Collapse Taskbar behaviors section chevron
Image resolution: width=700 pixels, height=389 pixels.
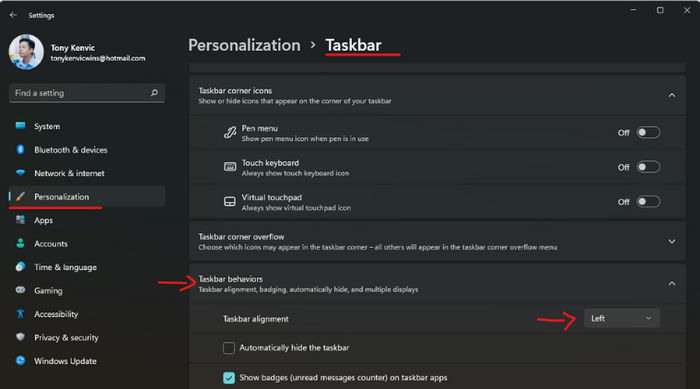[x=672, y=284]
